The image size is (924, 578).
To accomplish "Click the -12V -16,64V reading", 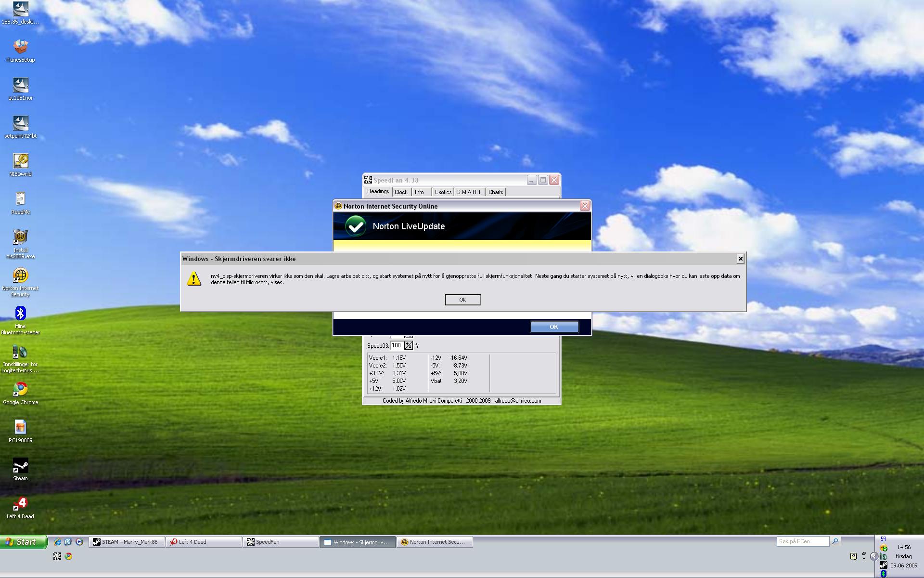I will point(449,358).
